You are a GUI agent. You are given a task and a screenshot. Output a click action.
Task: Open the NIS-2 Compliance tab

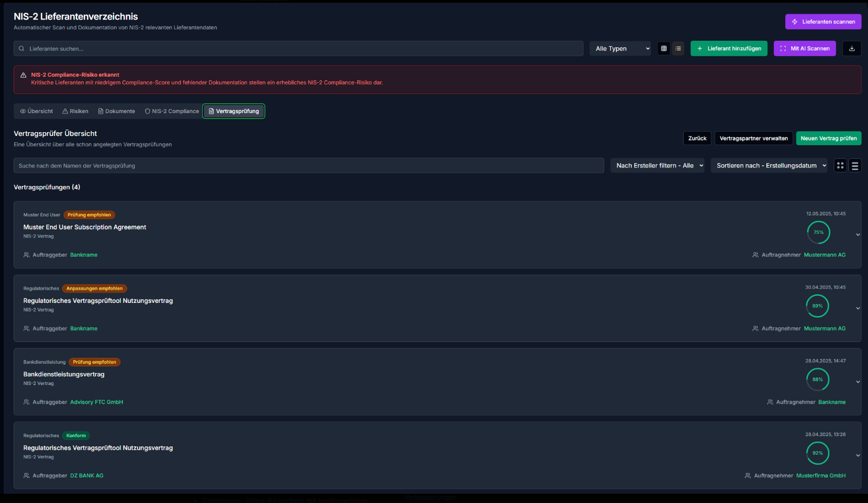(172, 111)
